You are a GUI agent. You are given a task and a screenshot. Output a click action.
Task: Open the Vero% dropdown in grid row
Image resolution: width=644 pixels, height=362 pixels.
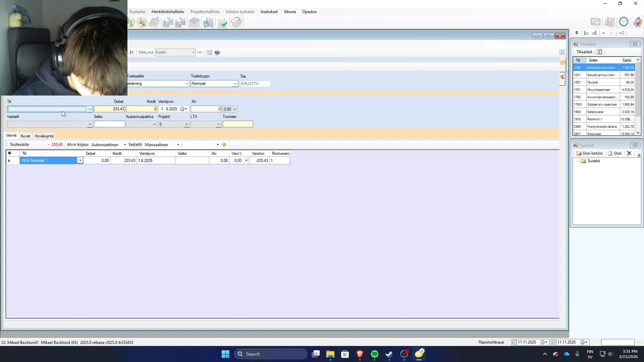click(x=246, y=160)
